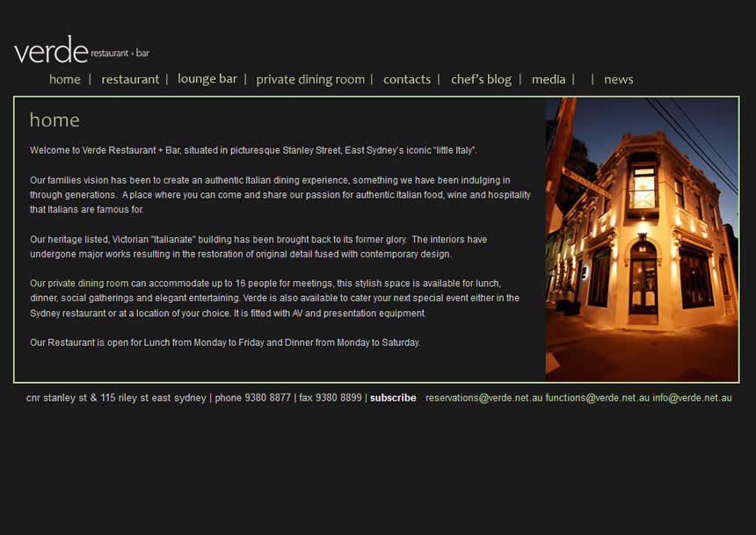Open private dining room from top navigation
Screen dimensions: 756x535
click(x=310, y=79)
